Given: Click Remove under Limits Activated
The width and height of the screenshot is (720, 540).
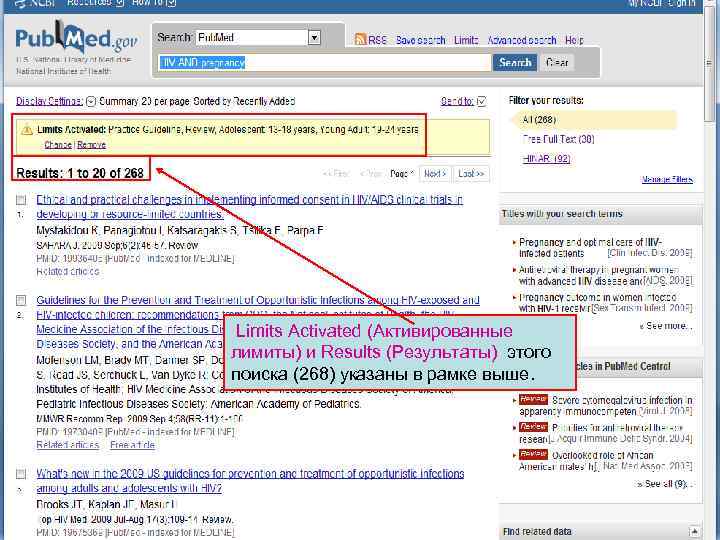Looking at the screenshot, I should point(91,145).
